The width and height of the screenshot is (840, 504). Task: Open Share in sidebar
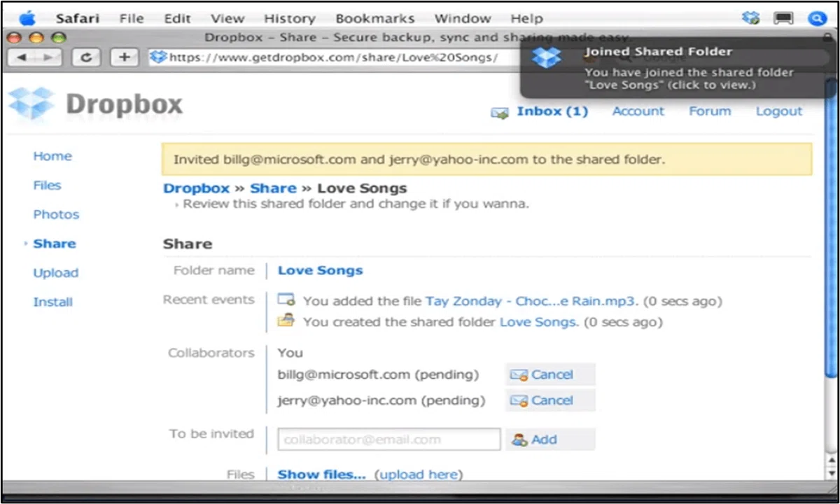(x=55, y=244)
